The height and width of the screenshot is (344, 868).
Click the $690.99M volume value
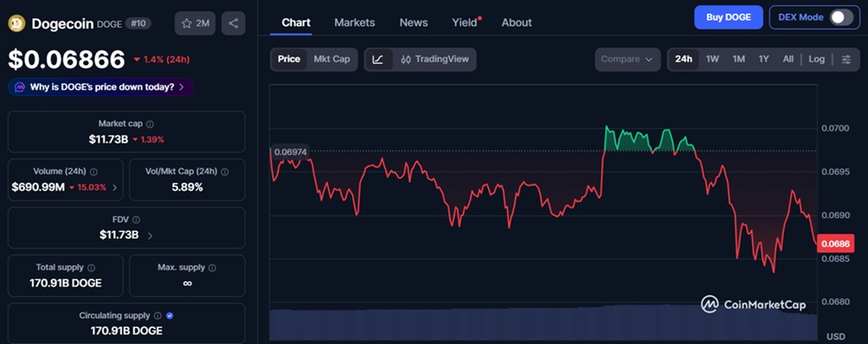click(38, 187)
